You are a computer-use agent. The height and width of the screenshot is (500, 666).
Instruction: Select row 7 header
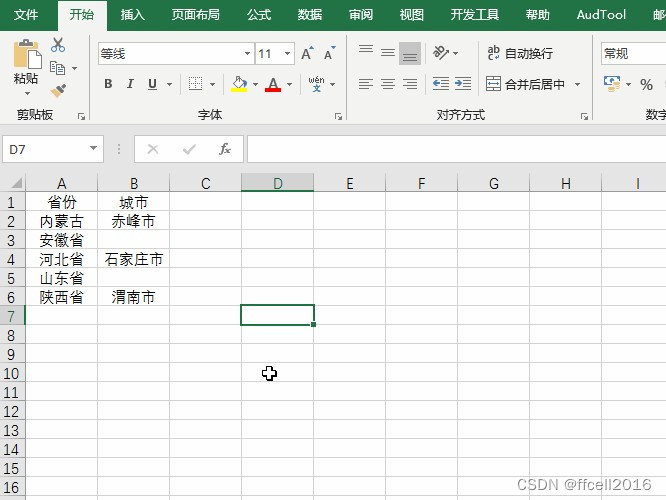click(11, 316)
